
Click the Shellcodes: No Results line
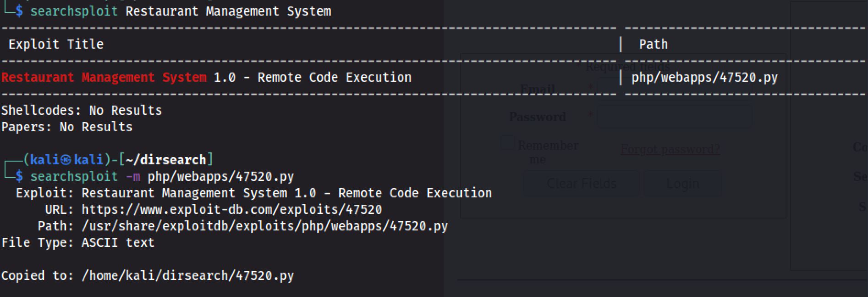pos(82,111)
